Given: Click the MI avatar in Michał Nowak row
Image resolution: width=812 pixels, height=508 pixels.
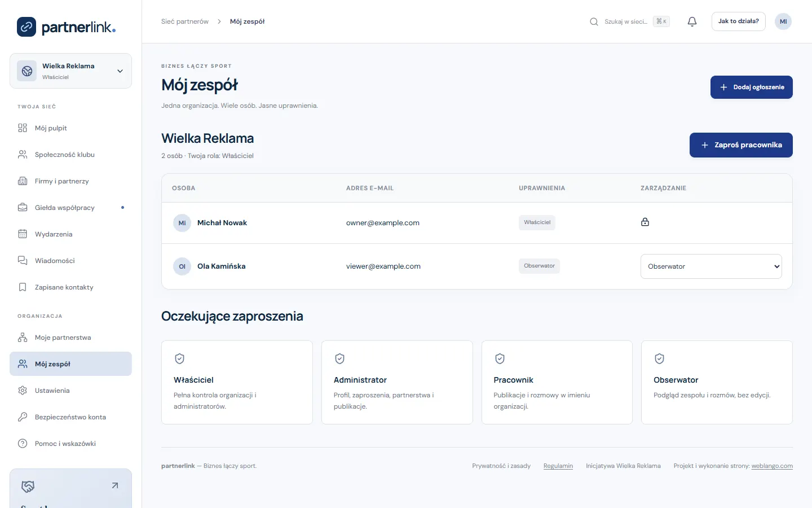Looking at the screenshot, I should click(x=182, y=223).
